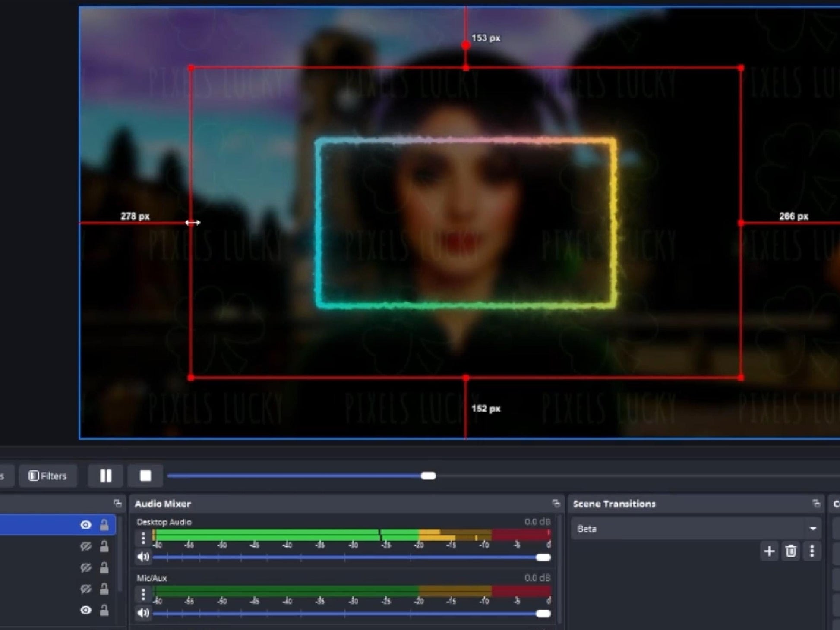Open the Filters dialog
The image size is (840, 630).
tap(48, 476)
